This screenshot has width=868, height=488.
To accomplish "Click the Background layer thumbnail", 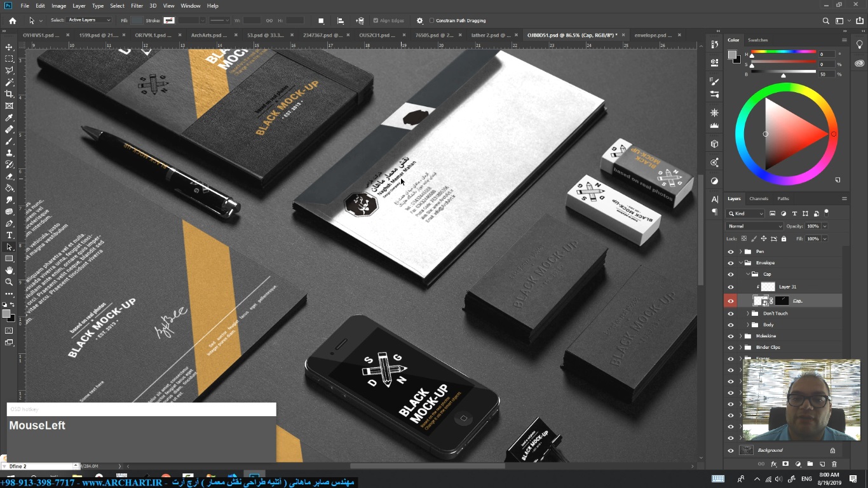I will click(x=747, y=450).
